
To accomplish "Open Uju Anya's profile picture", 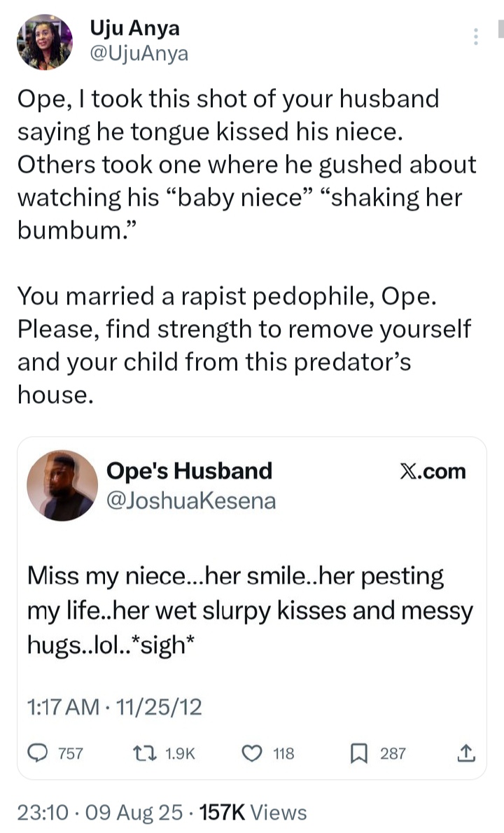I will tap(44, 41).
